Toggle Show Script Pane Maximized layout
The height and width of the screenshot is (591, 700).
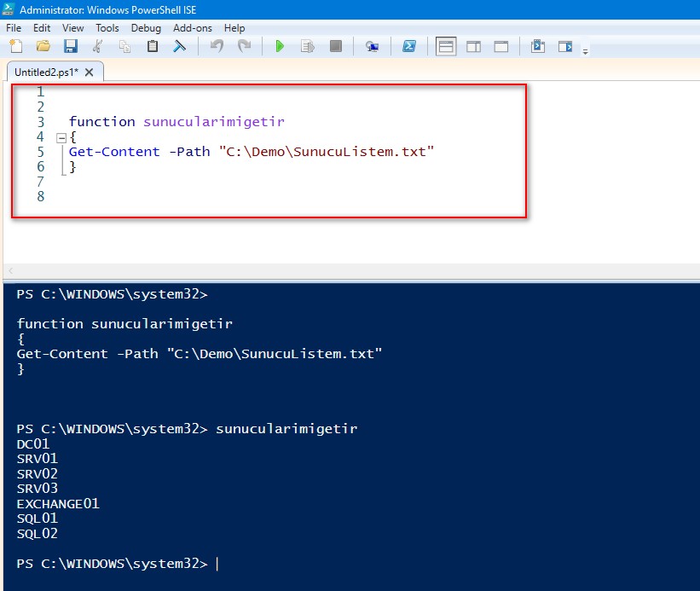pyautogui.click(x=501, y=47)
